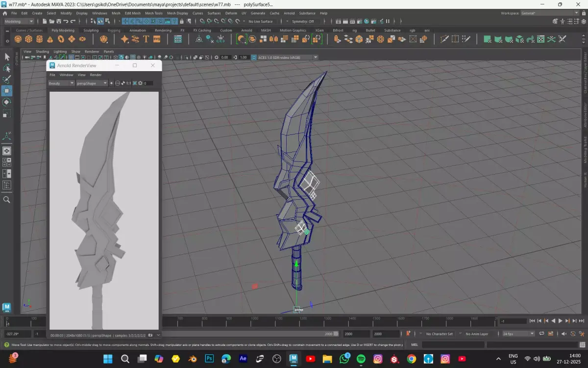
Task: Open the No Anim Layer dropdown
Action: click(477, 334)
